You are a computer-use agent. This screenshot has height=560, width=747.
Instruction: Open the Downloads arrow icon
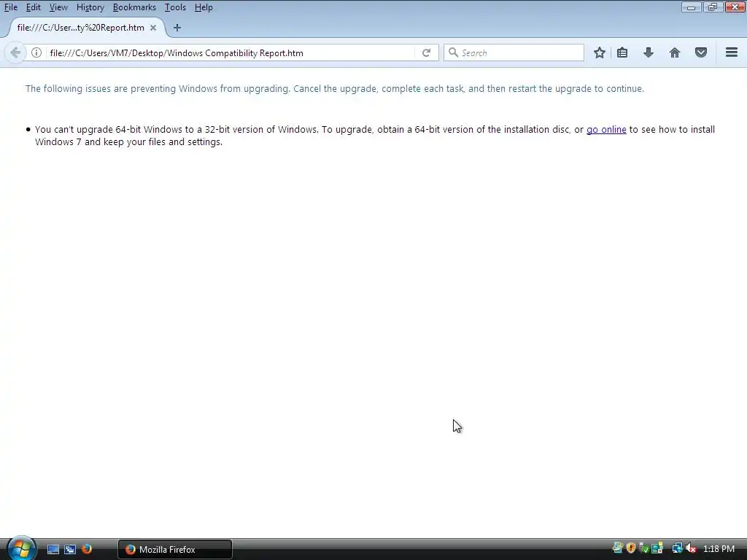649,52
